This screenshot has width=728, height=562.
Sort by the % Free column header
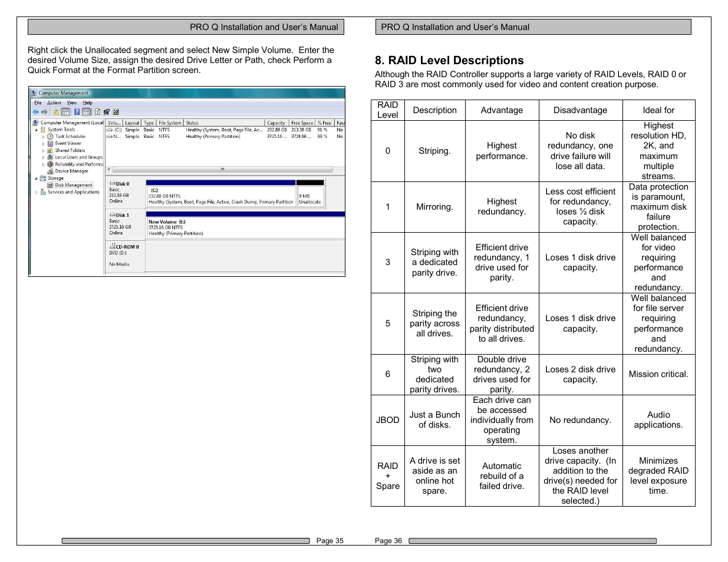coord(325,123)
